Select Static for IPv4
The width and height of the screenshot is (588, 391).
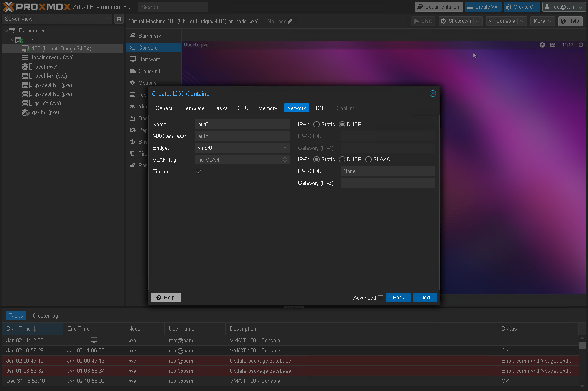317,125
